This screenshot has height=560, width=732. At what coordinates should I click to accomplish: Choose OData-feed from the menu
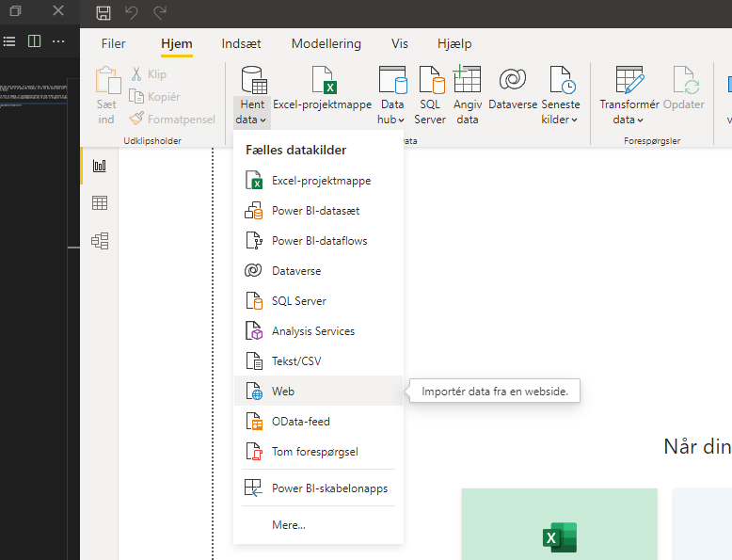click(318, 422)
